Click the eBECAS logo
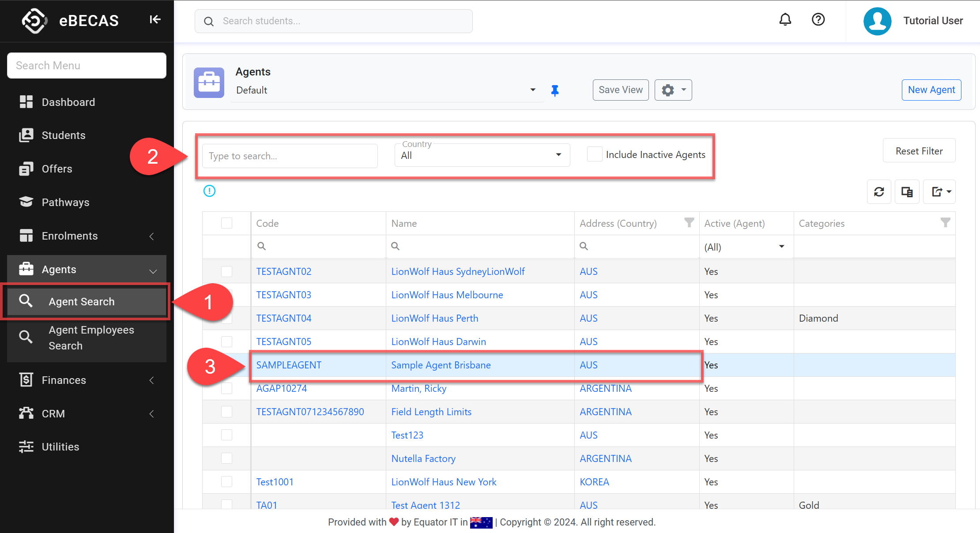This screenshot has height=533, width=980. [34, 20]
